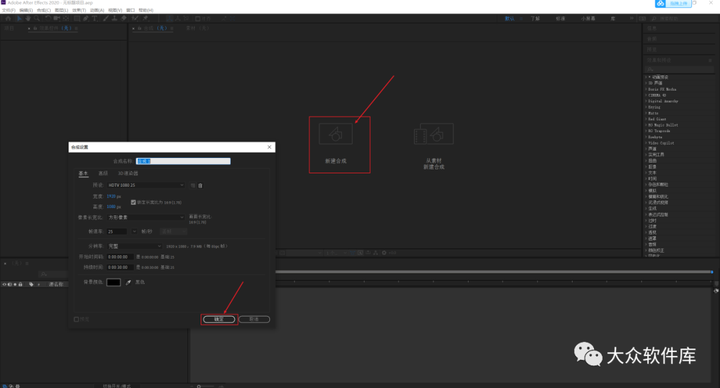Select the Rectangle shape tool
This screenshot has height=388, width=720.
click(77, 18)
